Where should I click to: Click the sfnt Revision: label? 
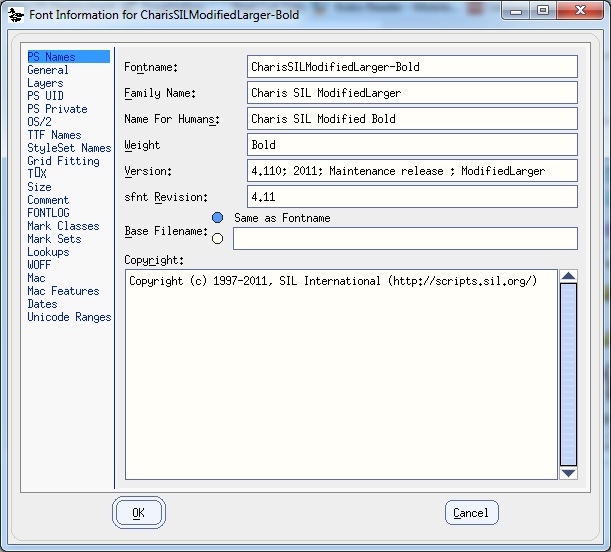pos(166,197)
